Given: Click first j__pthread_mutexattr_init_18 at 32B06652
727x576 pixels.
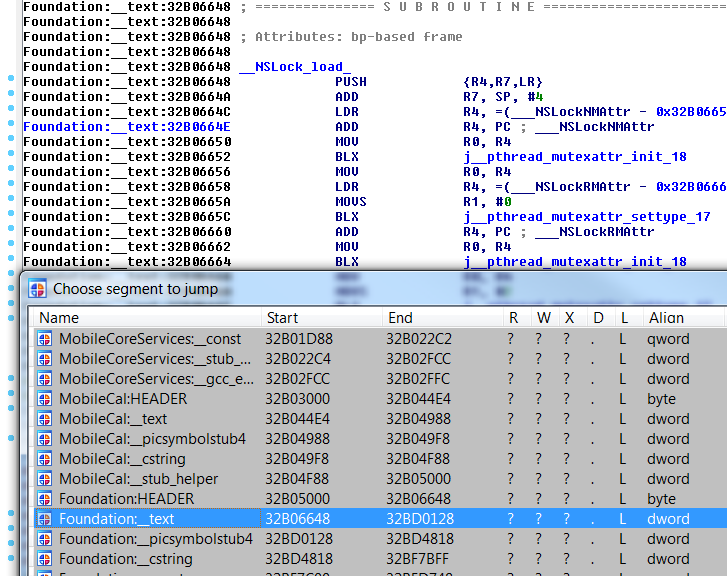Looking at the screenshot, I should tap(575, 157).
